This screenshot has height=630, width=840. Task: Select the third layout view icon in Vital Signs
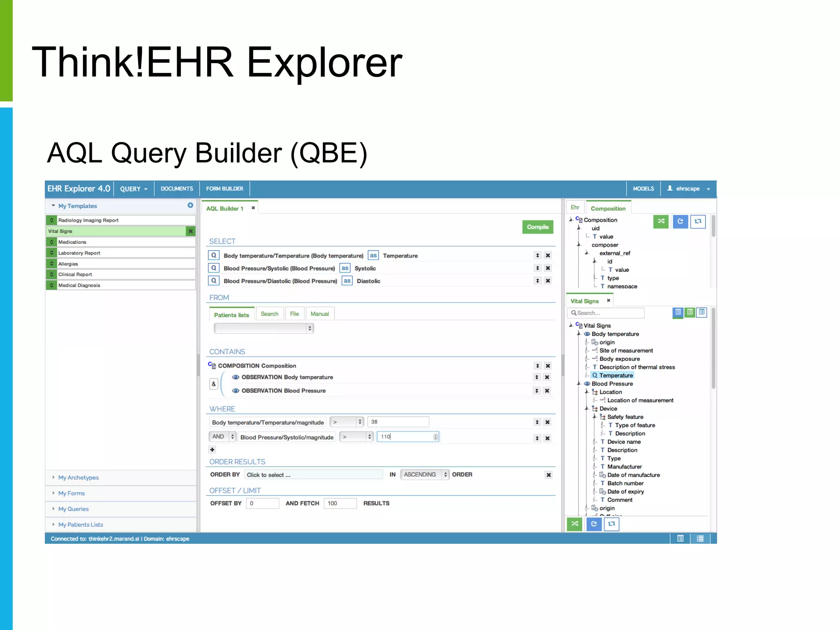pos(702,313)
